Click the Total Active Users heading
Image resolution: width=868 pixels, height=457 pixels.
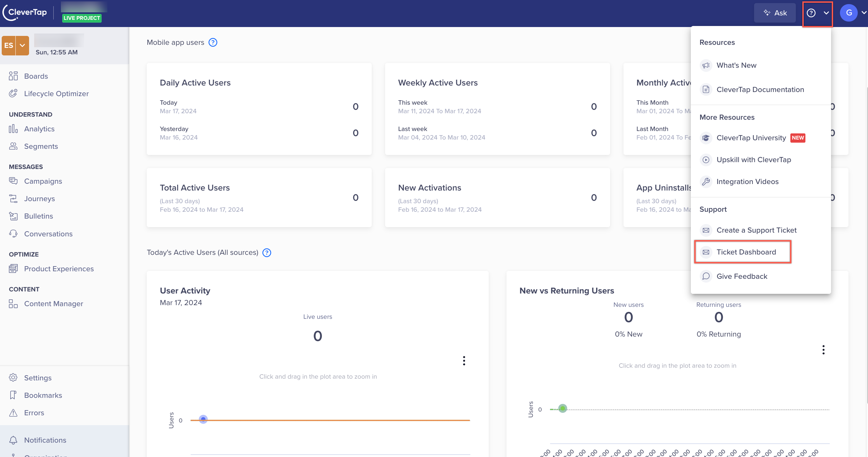click(x=195, y=188)
